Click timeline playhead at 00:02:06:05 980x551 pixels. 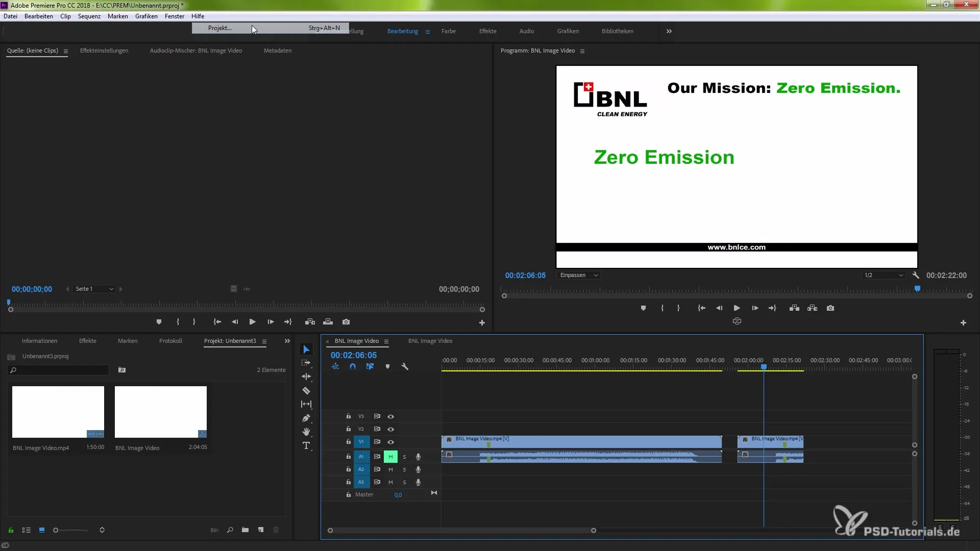click(764, 367)
